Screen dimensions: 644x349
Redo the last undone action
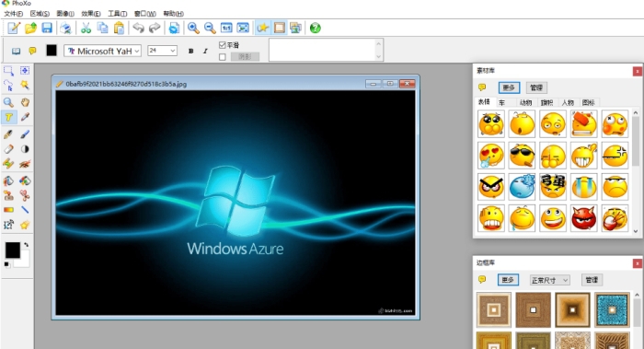coord(155,28)
